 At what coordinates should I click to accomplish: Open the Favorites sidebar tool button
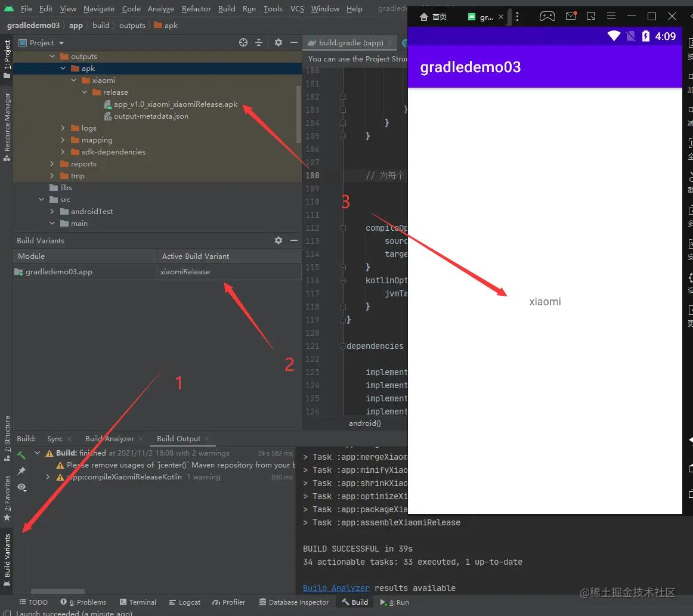[7, 498]
